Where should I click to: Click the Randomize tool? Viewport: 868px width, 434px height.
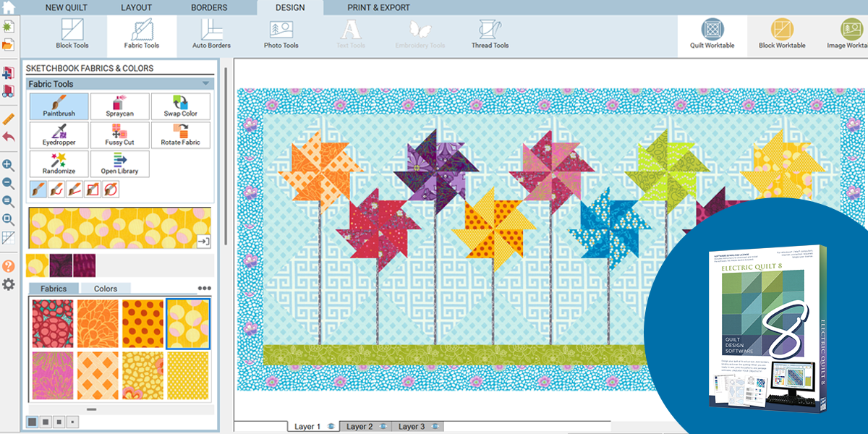tap(59, 164)
